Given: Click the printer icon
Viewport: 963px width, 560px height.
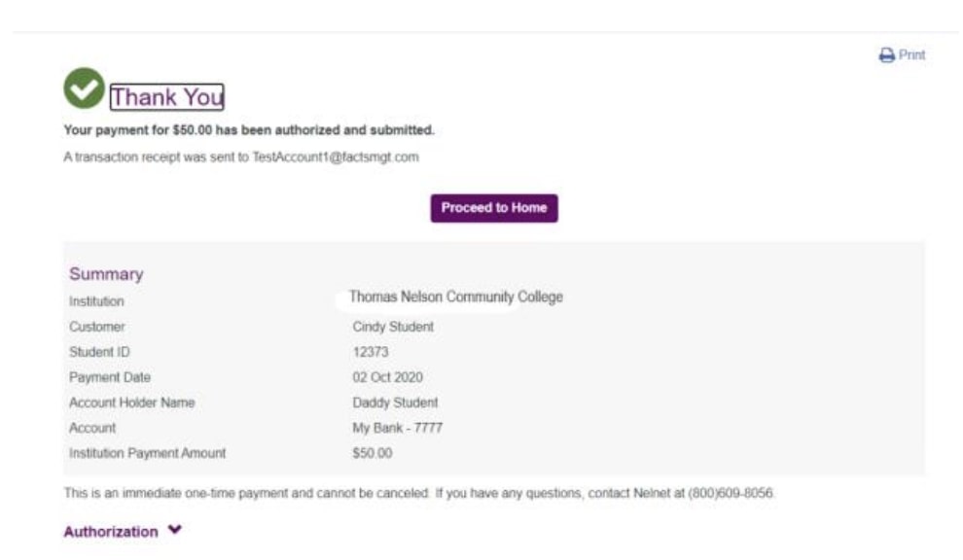Looking at the screenshot, I should (886, 56).
